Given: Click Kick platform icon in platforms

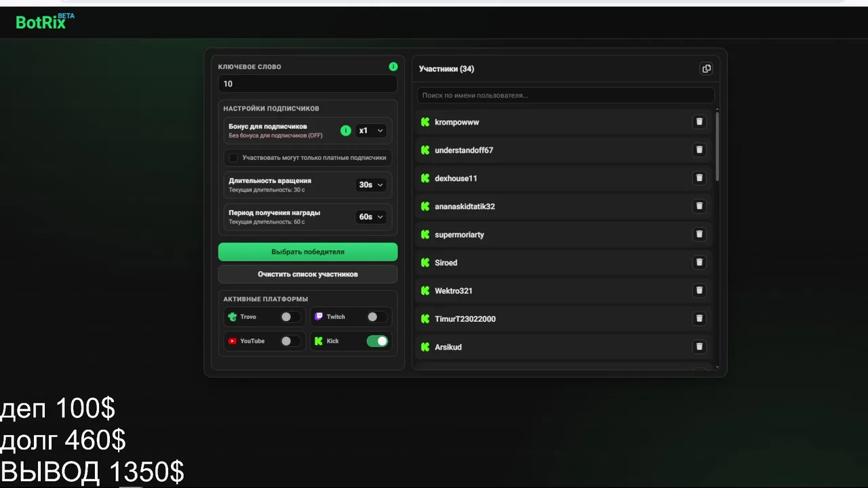Looking at the screenshot, I should coord(319,341).
